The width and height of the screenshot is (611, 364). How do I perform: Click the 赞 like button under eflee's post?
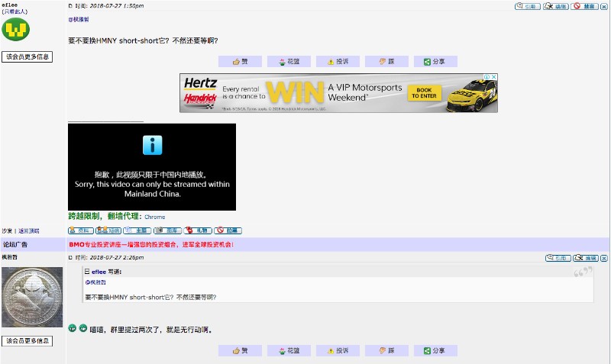pos(240,62)
